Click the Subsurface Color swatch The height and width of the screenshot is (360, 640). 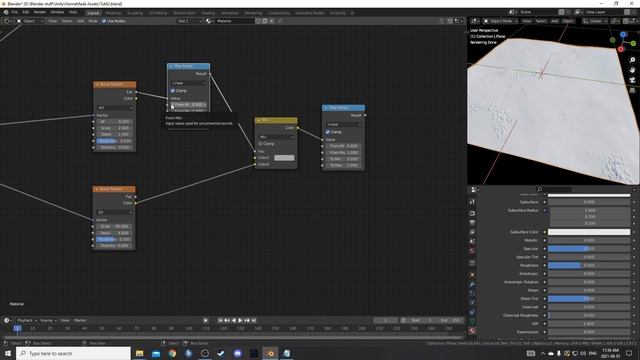[x=589, y=232]
